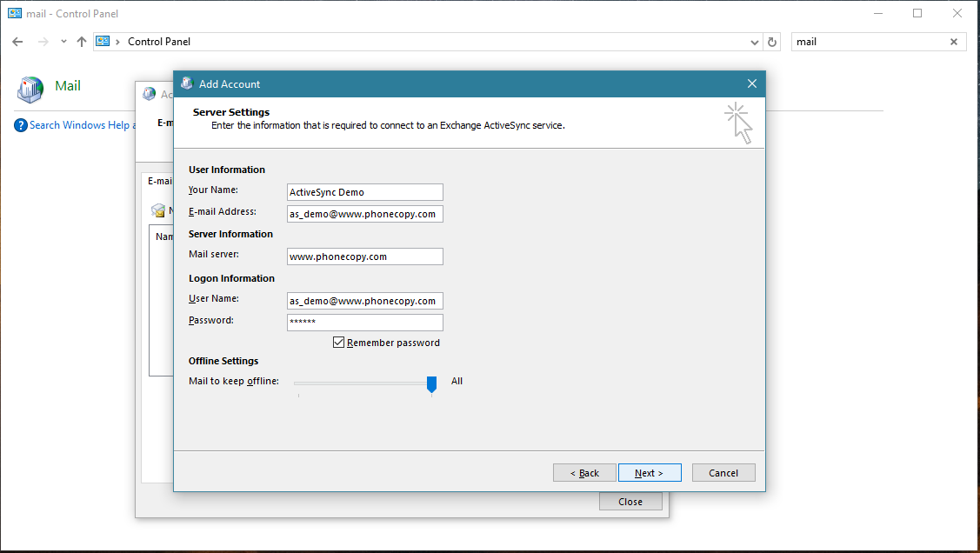
Task: Close the Add Account dialog
Action: click(752, 84)
